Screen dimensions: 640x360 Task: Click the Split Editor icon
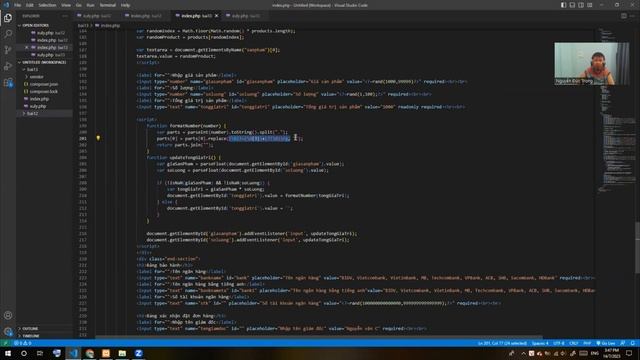tap(624, 16)
